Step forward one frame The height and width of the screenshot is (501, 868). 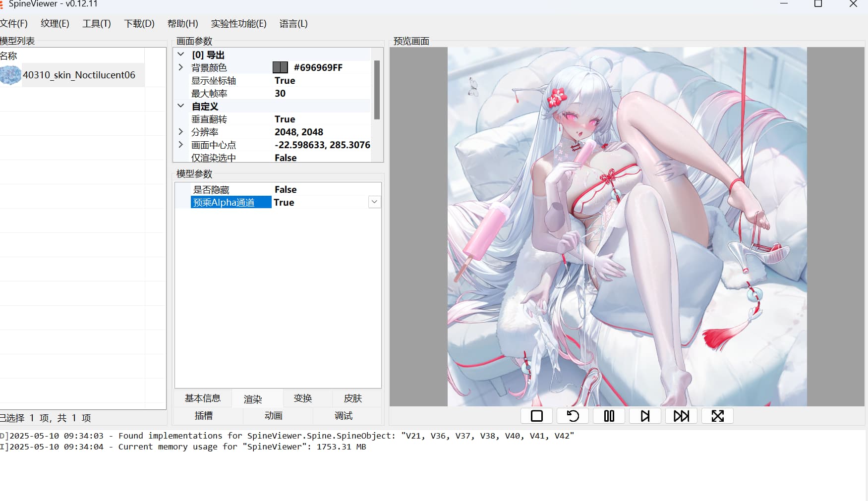click(645, 416)
